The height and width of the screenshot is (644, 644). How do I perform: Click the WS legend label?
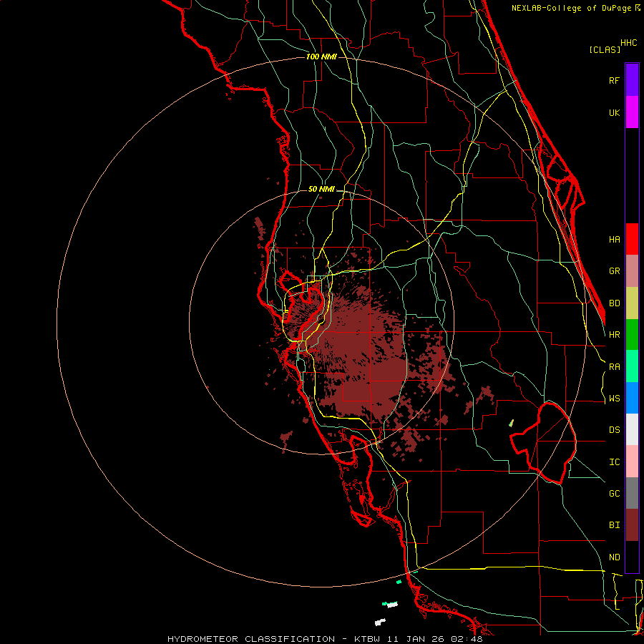click(x=614, y=398)
